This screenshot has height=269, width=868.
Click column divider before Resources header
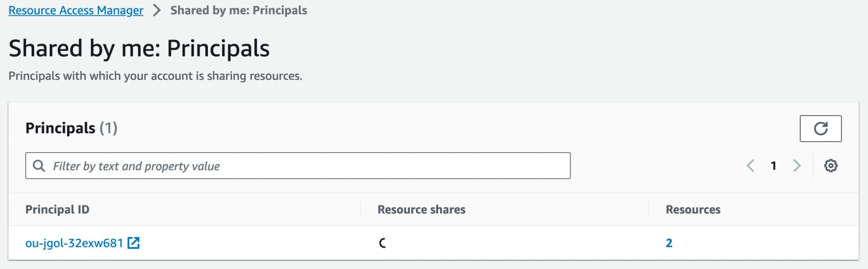coord(648,209)
